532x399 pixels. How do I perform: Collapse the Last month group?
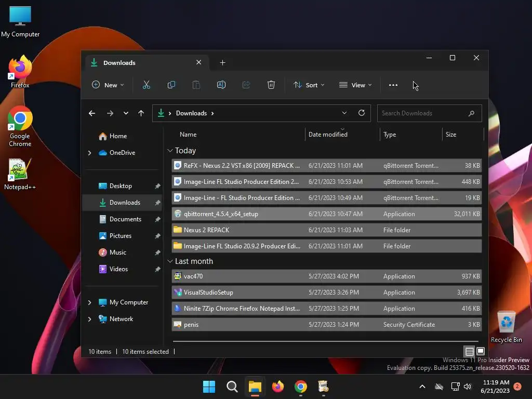tap(170, 261)
